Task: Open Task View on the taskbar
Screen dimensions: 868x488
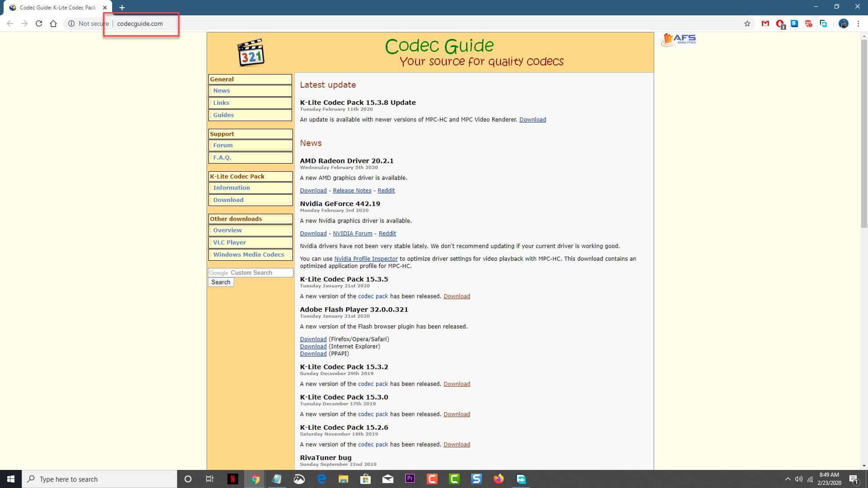Action: tap(210, 479)
